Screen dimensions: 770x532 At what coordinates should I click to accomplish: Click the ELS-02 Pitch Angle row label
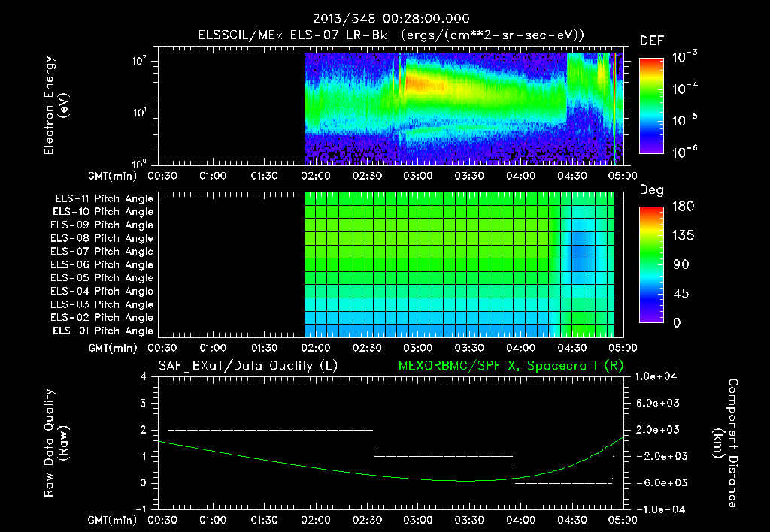click(x=102, y=318)
